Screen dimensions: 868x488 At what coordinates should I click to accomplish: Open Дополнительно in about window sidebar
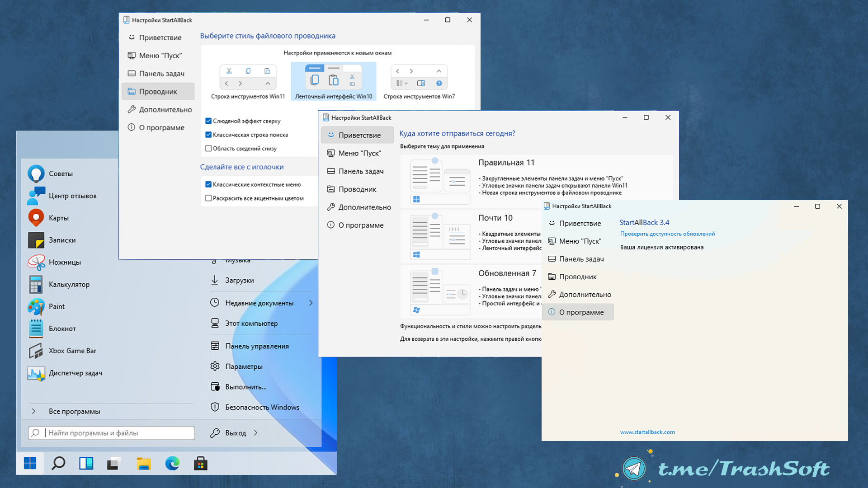pos(578,295)
